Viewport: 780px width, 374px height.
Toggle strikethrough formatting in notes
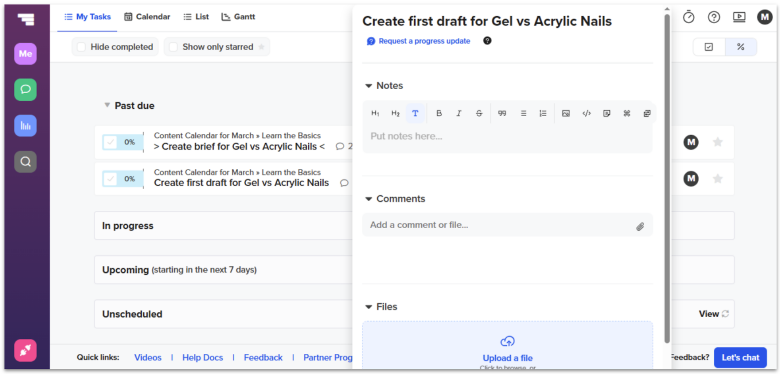[x=479, y=113]
